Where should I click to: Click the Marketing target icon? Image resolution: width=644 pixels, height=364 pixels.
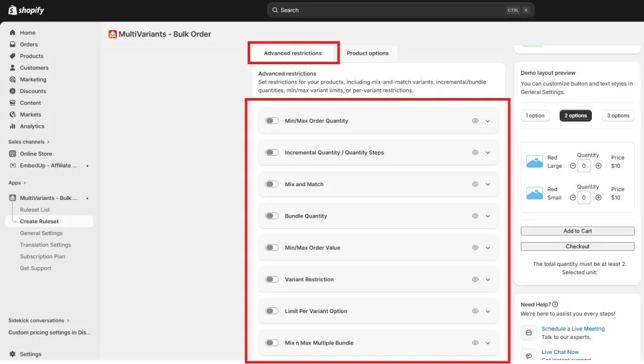coord(13,79)
